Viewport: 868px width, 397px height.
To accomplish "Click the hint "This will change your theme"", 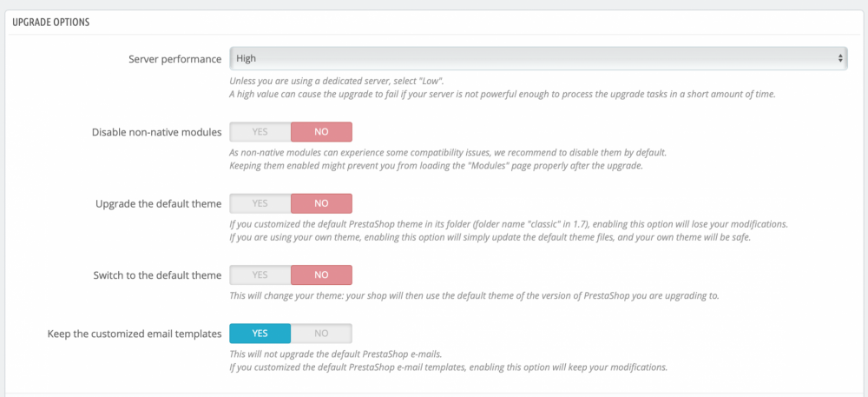I will click(474, 296).
